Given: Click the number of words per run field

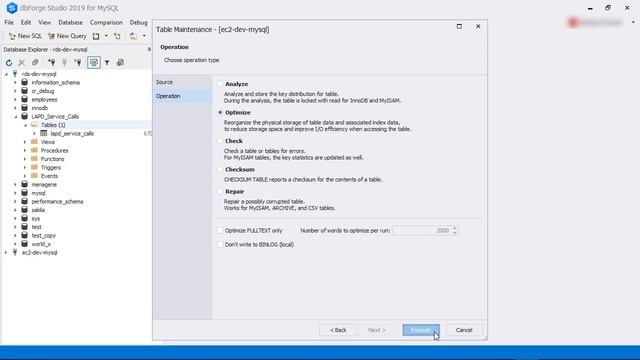Looking at the screenshot, I should pyautogui.click(x=422, y=231).
